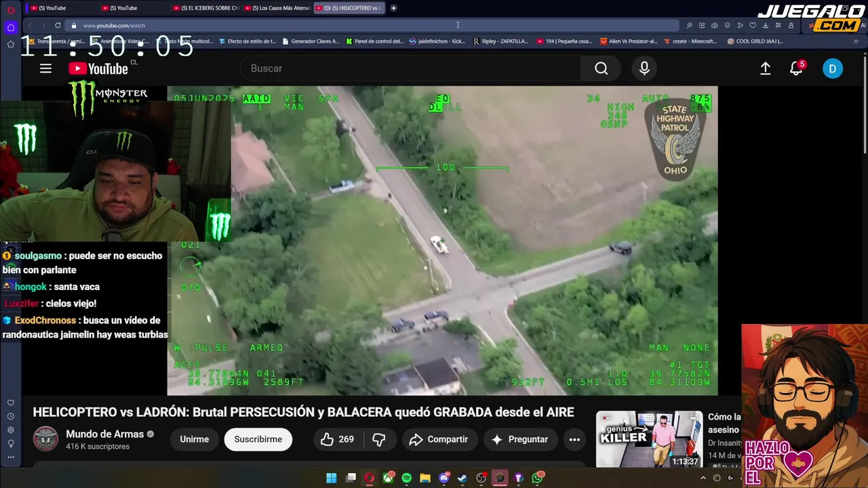
Task: Open 'COOL GIRLD JAAJ' bookmark
Action: (x=755, y=41)
